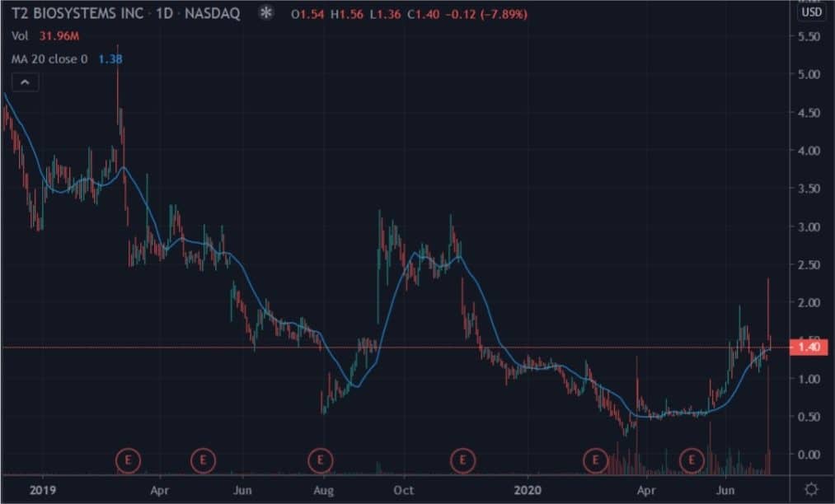Click the 5.50 price axis label
The width and height of the screenshot is (835, 504).
click(x=809, y=36)
